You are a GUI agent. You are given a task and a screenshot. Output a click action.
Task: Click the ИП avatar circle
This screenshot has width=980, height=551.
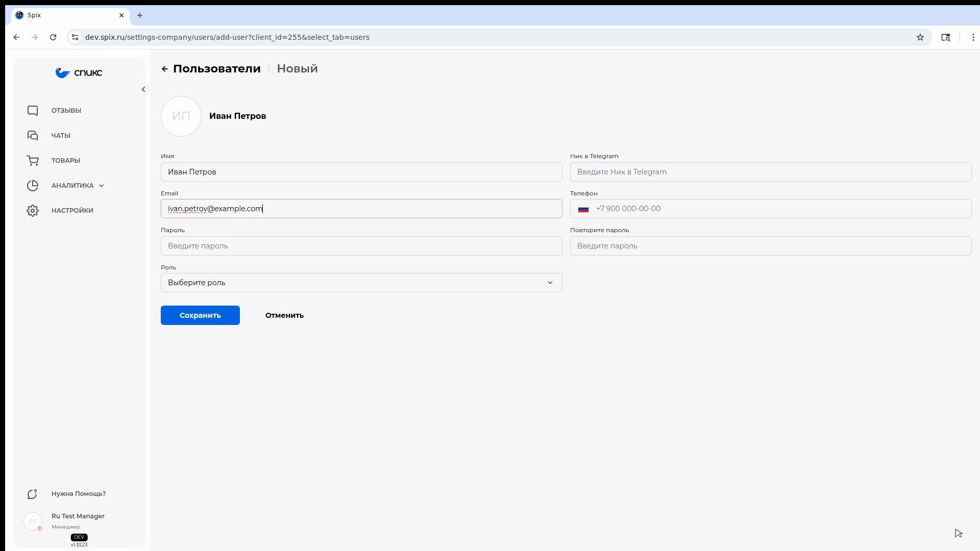181,116
